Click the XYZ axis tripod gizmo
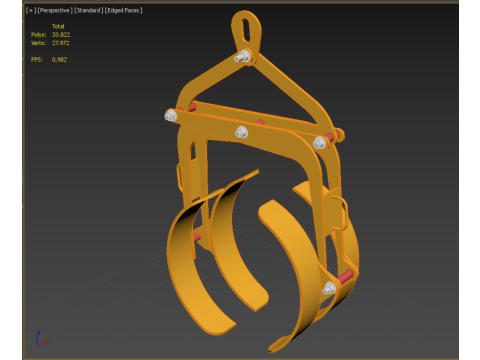 (x=38, y=339)
